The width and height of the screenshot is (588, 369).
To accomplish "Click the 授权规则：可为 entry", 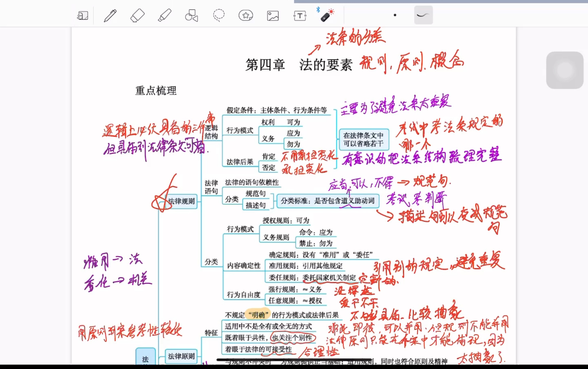I will [x=286, y=220].
